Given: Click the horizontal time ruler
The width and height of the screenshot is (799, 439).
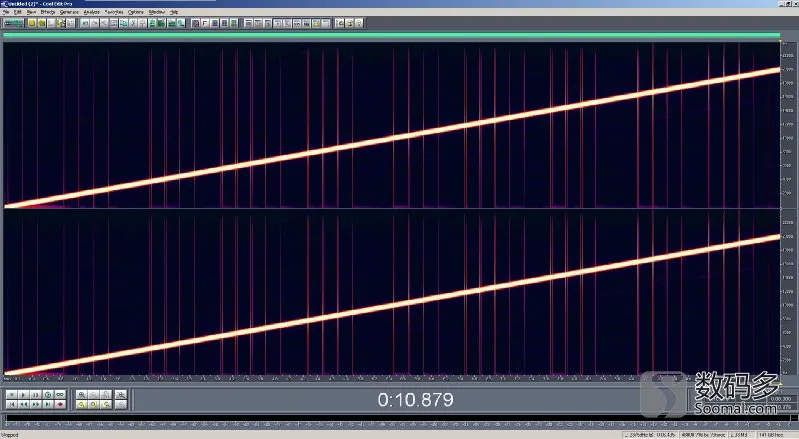Looking at the screenshot, I should [x=391, y=378].
